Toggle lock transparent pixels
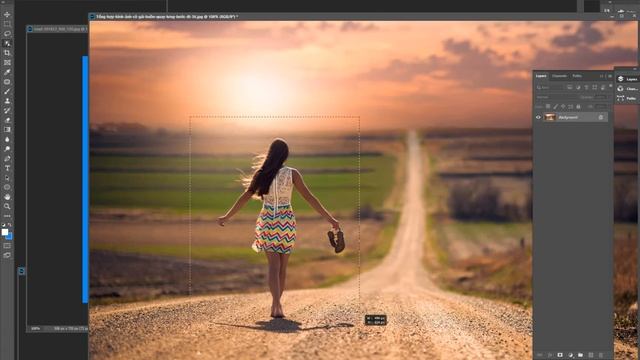The height and width of the screenshot is (360, 640). pos(548,107)
